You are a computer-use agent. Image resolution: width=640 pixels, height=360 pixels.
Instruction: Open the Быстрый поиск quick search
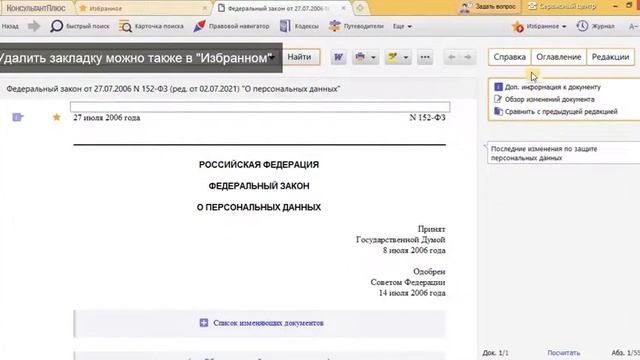click(80, 26)
